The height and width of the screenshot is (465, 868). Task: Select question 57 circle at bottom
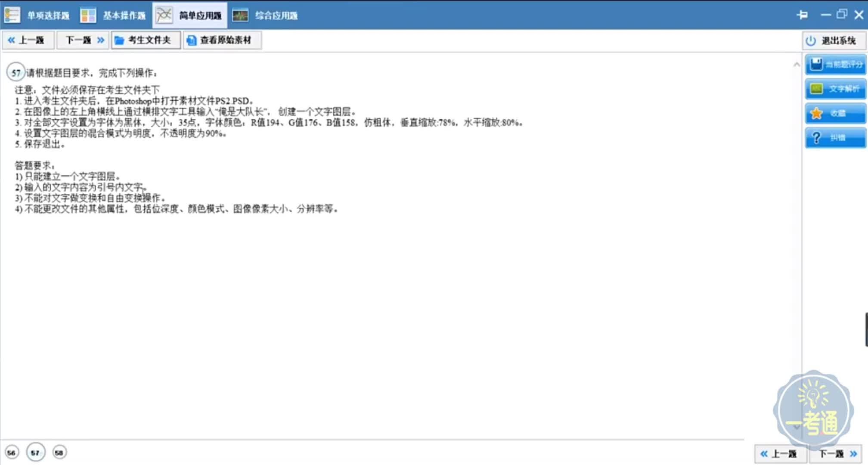[35, 453]
